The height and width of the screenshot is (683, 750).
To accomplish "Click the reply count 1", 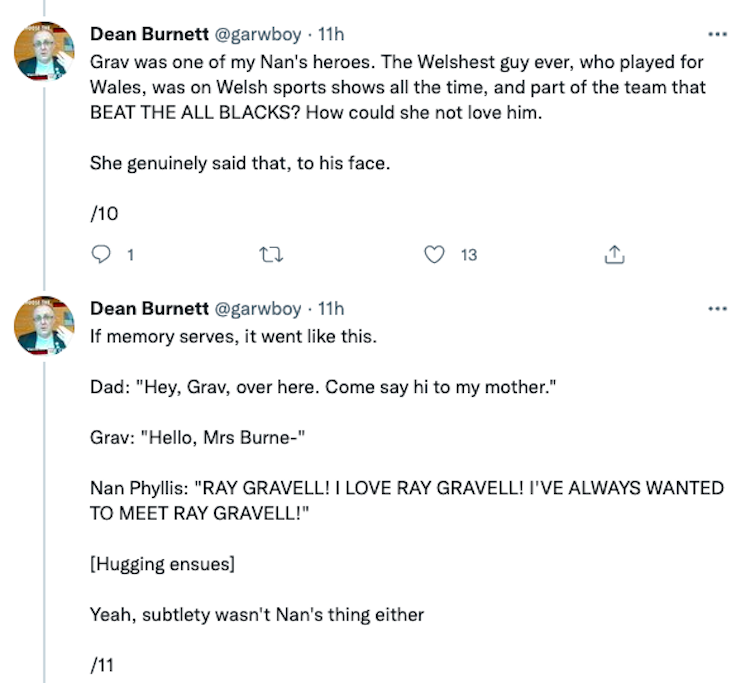I will (130, 256).
